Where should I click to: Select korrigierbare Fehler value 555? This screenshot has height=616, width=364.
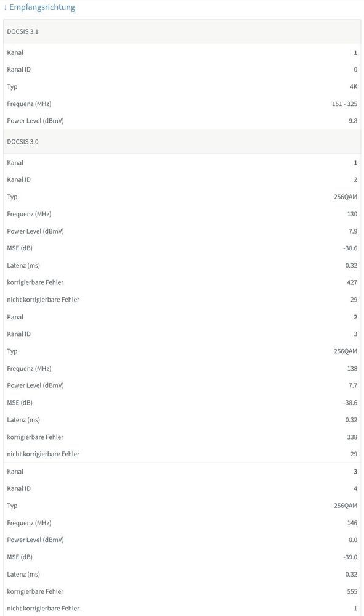click(351, 591)
